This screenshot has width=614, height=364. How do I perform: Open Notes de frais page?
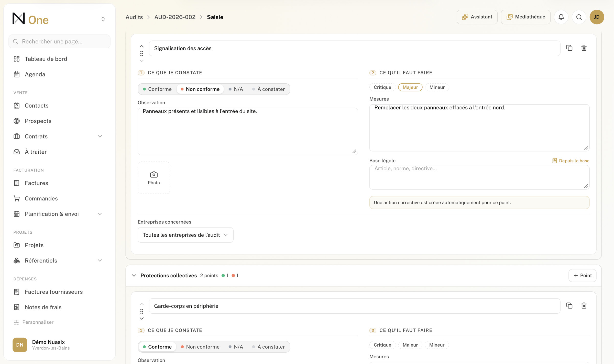tap(59, 307)
